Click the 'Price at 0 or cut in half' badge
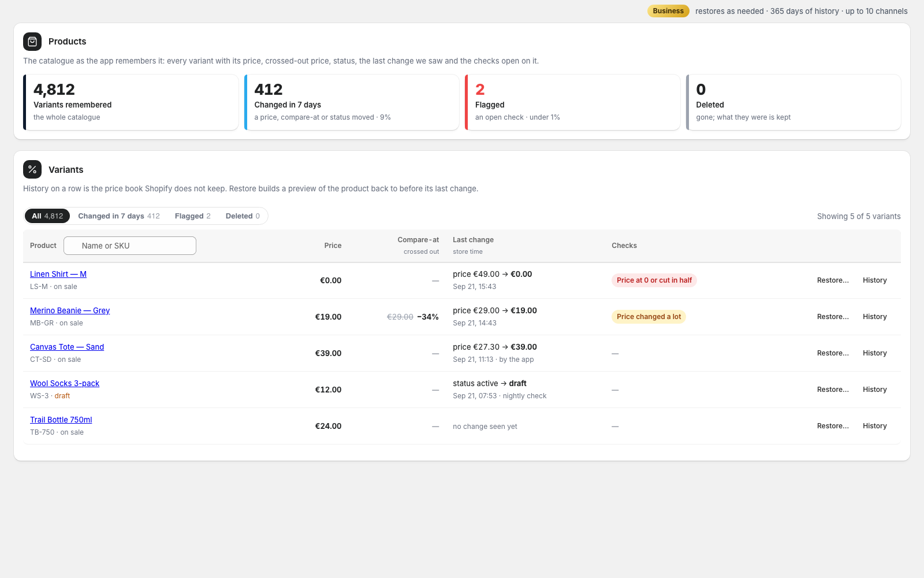Viewport: 924px width, 578px height. pyautogui.click(x=654, y=280)
